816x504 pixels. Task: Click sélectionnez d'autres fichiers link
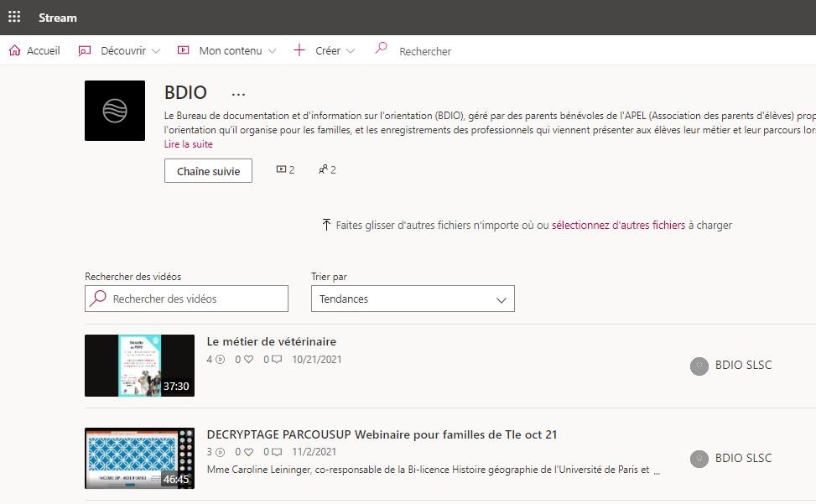click(618, 226)
